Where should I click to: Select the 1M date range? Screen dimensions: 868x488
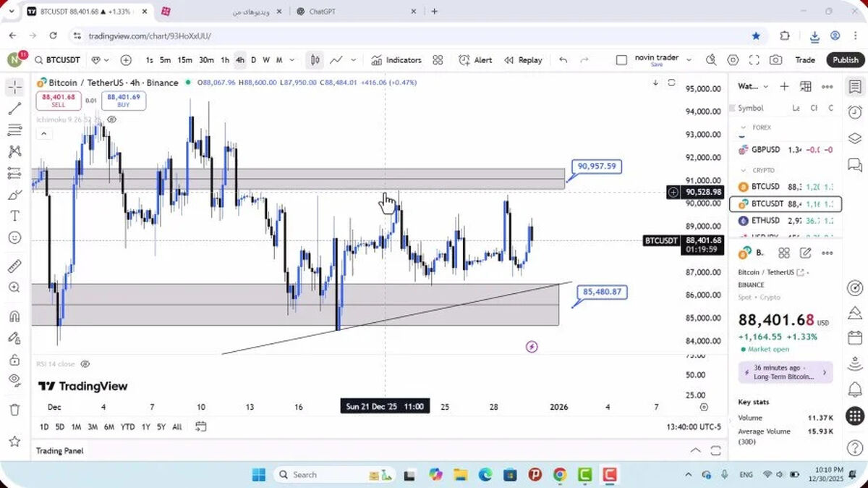(x=76, y=427)
